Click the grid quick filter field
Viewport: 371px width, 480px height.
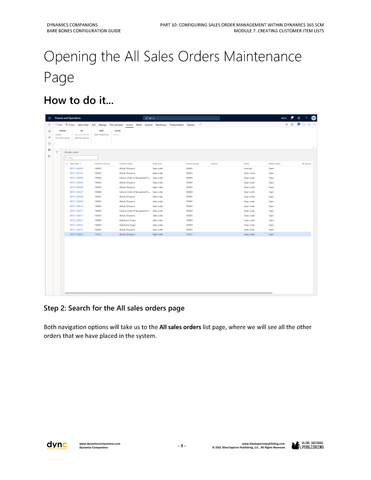pyautogui.click(x=81, y=158)
